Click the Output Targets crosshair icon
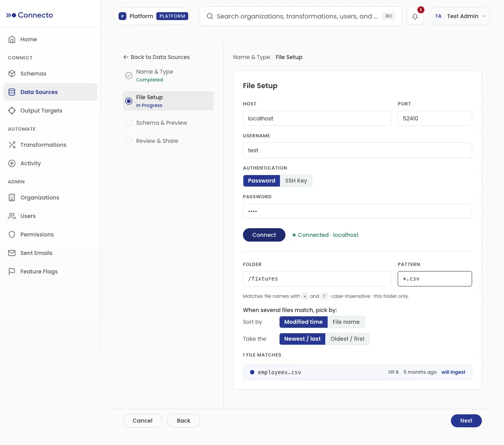504x445 pixels. click(x=12, y=111)
